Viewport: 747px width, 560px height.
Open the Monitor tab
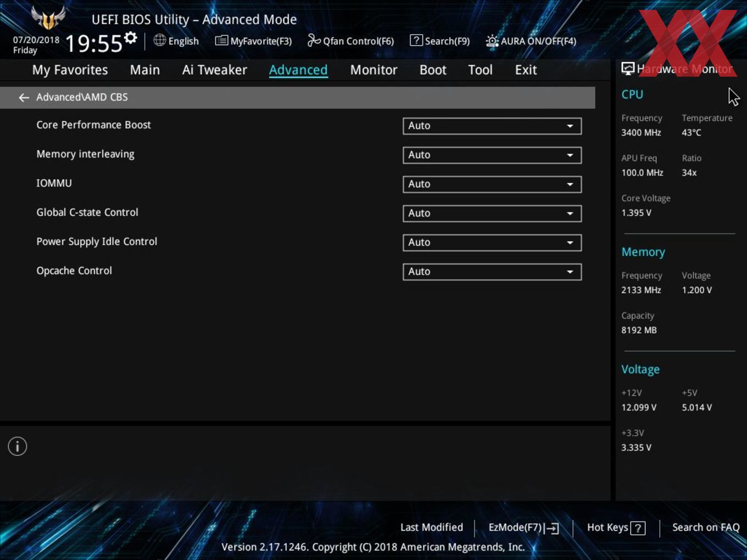point(374,70)
